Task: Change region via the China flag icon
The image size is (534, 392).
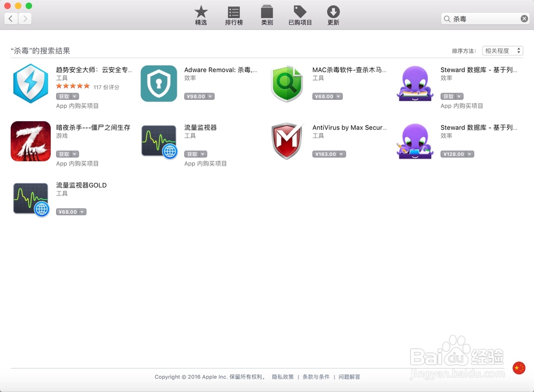Action: [x=519, y=368]
